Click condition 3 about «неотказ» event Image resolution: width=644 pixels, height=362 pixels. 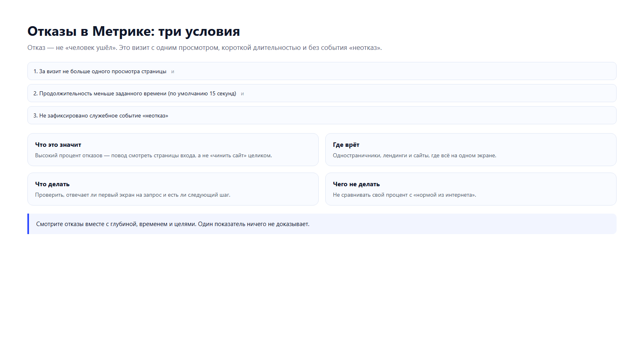click(x=322, y=115)
